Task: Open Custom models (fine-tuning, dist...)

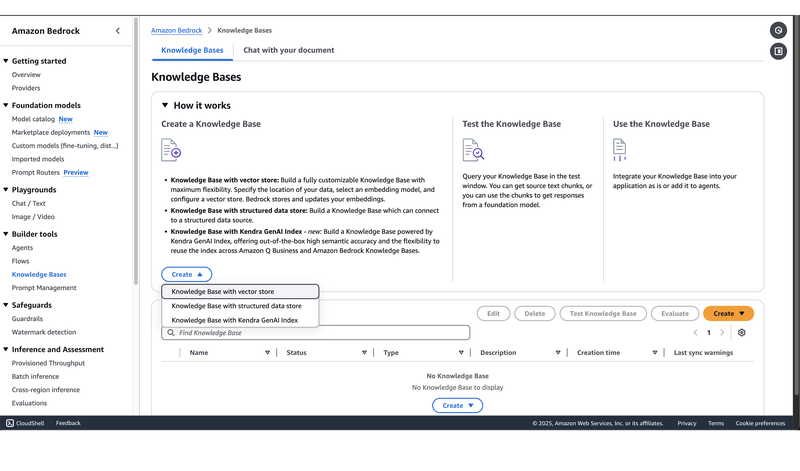Action: (65, 145)
